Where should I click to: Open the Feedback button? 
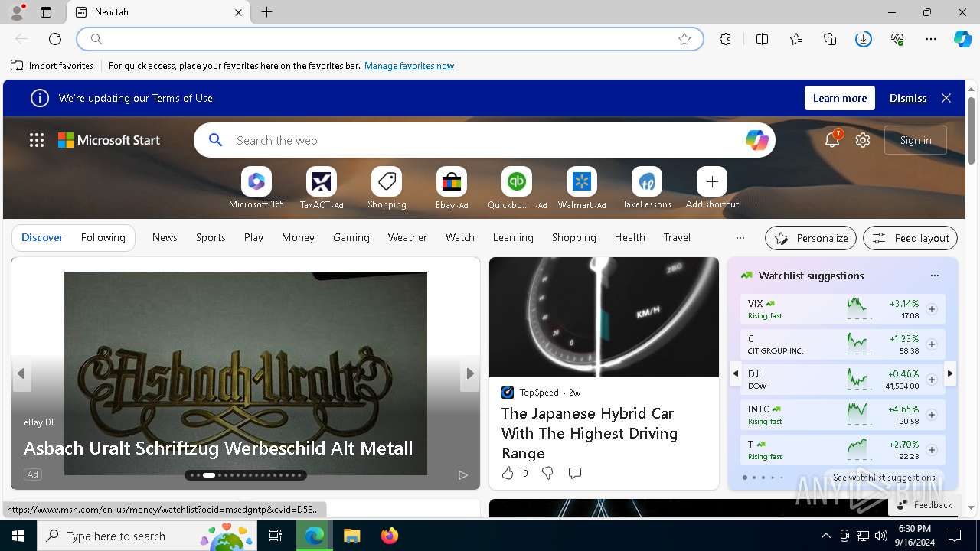924,505
